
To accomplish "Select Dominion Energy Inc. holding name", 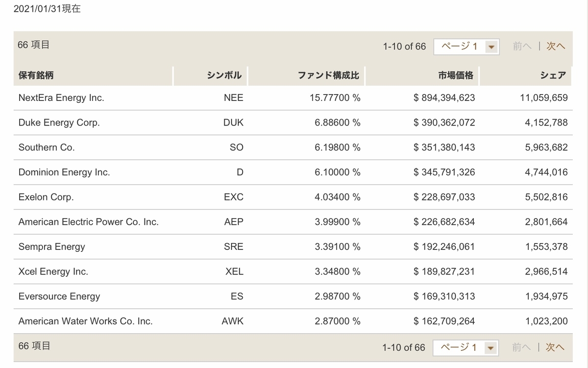I will tap(64, 172).
